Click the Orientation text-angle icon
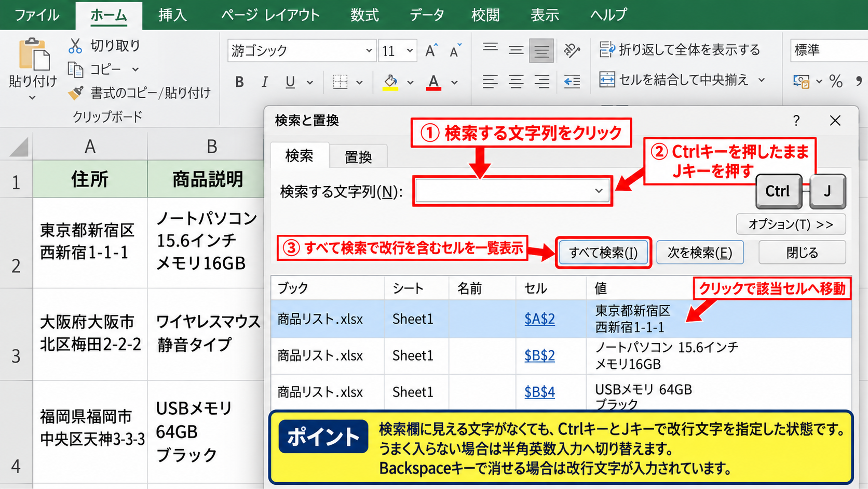This screenshot has width=868, height=489. 572,50
